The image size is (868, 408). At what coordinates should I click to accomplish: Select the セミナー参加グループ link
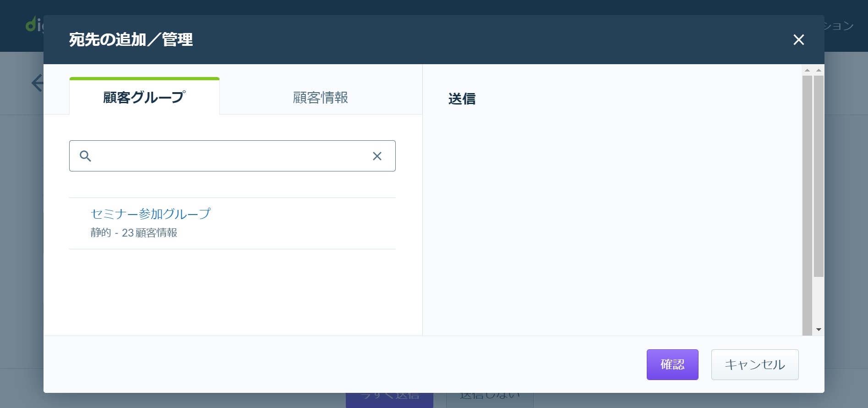tap(151, 214)
